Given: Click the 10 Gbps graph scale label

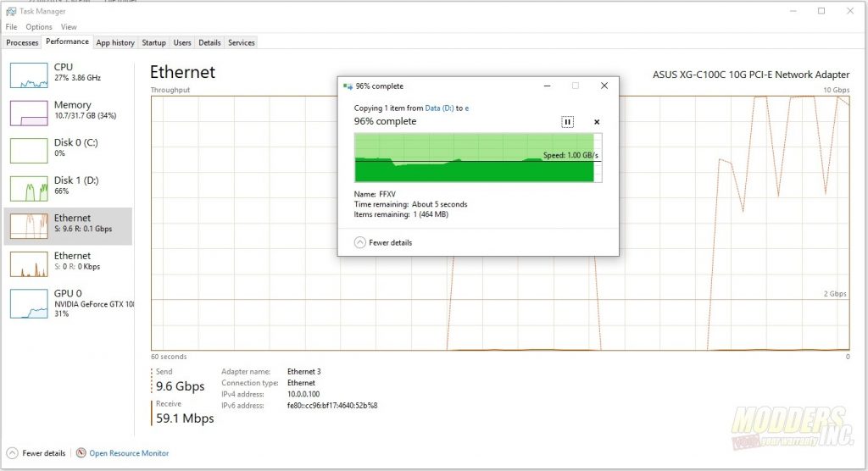Looking at the screenshot, I should tap(836, 90).
